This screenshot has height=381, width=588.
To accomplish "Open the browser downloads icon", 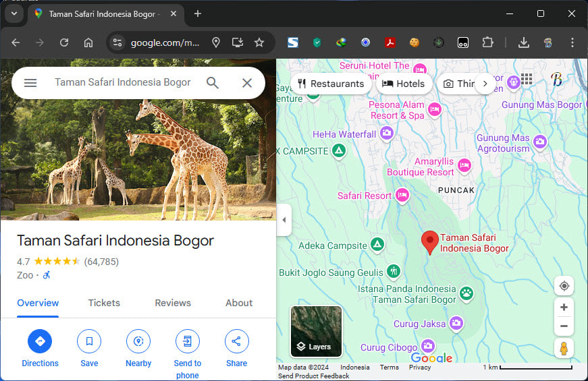I will click(x=524, y=42).
